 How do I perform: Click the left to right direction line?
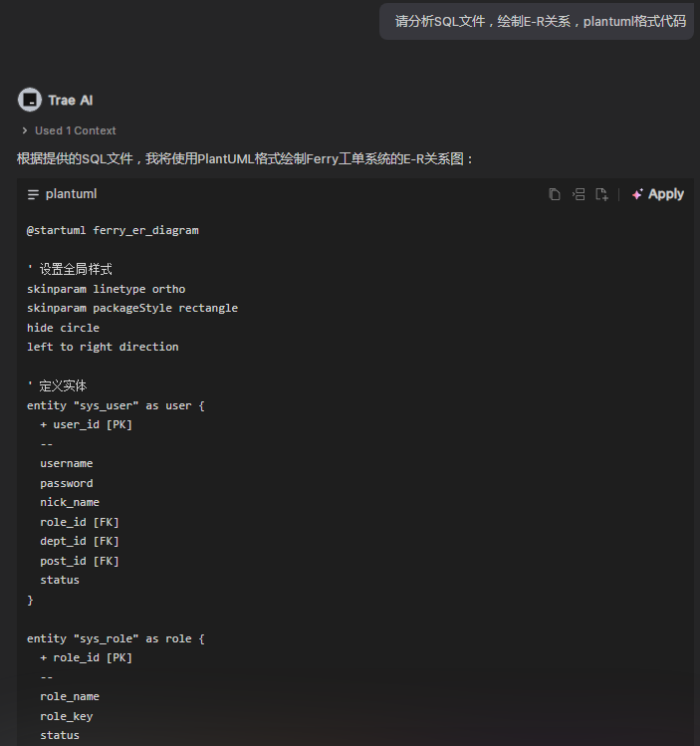click(x=103, y=347)
